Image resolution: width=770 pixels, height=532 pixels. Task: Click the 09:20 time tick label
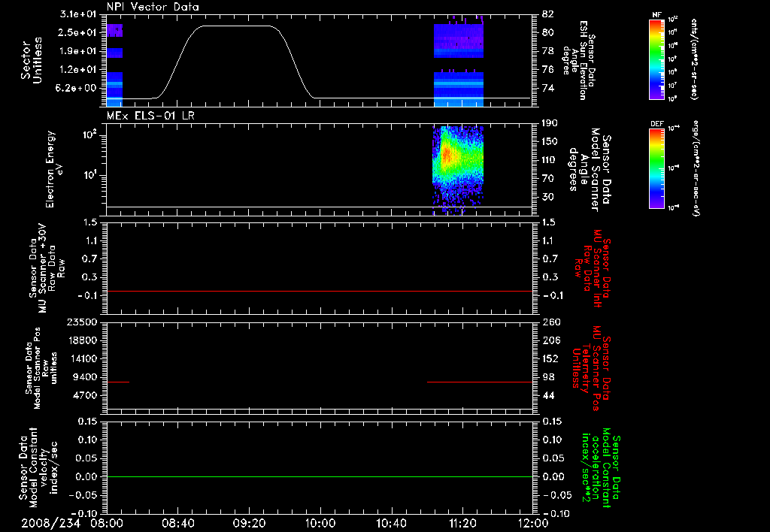click(249, 523)
